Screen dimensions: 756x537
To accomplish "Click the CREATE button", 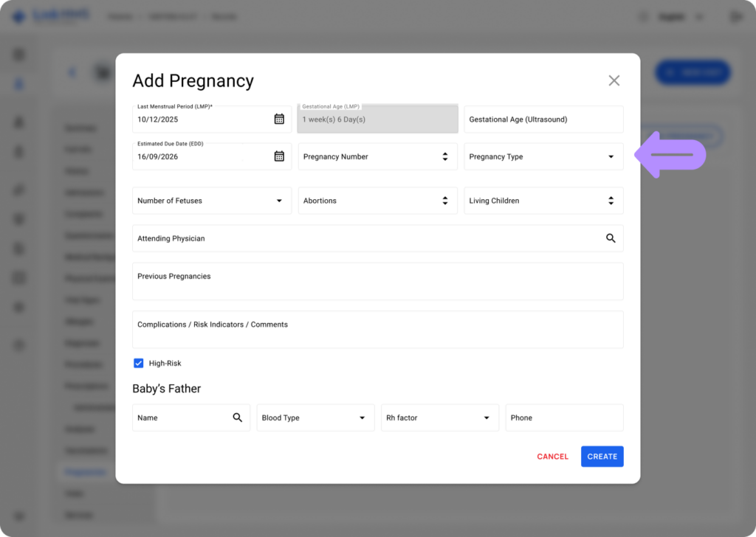I will point(602,456).
